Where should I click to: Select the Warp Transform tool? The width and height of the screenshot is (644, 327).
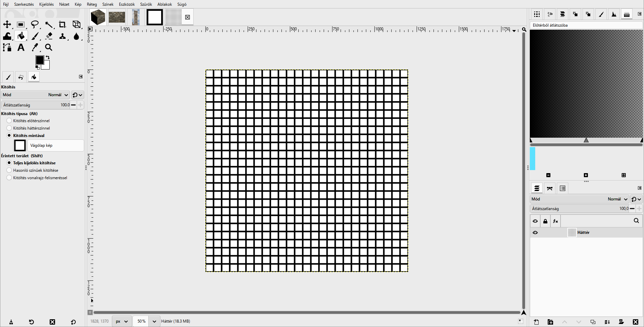[x=7, y=36]
